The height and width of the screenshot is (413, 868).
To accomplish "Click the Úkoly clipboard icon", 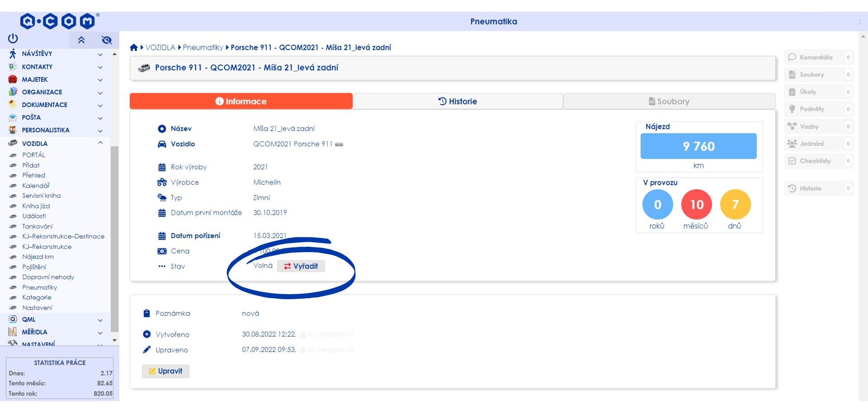I will click(x=792, y=92).
